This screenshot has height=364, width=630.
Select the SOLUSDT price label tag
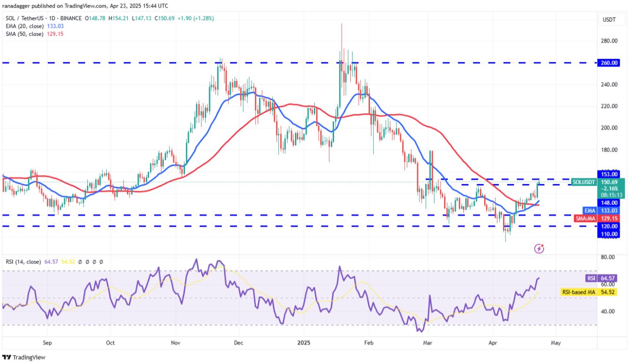584,182
